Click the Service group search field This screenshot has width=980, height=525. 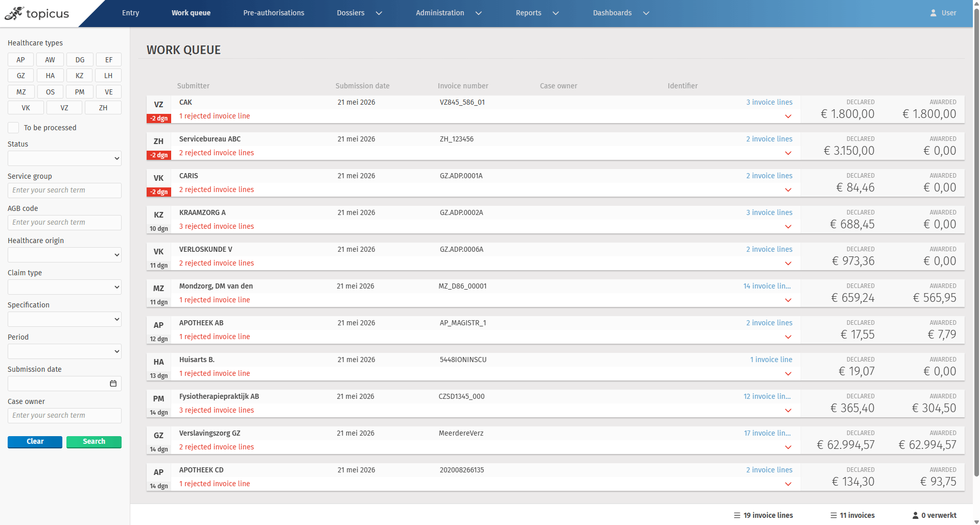click(x=64, y=190)
